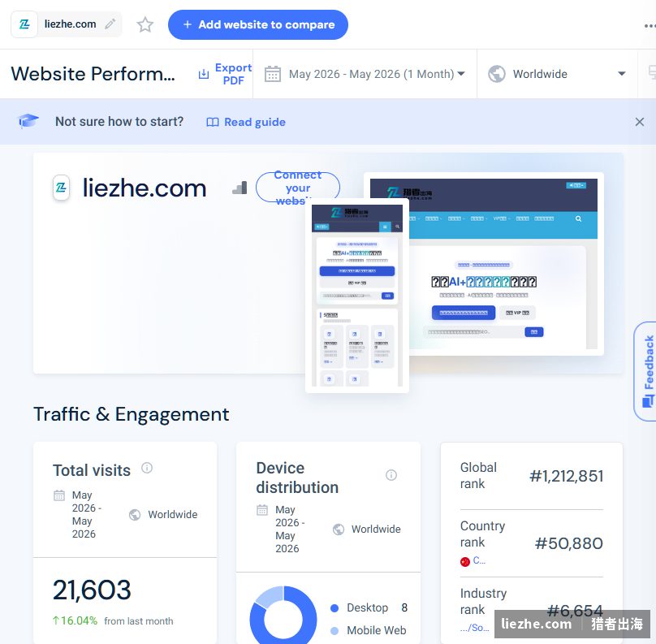Dismiss the Not sure how to start banner
656x644 pixels.
(x=639, y=122)
